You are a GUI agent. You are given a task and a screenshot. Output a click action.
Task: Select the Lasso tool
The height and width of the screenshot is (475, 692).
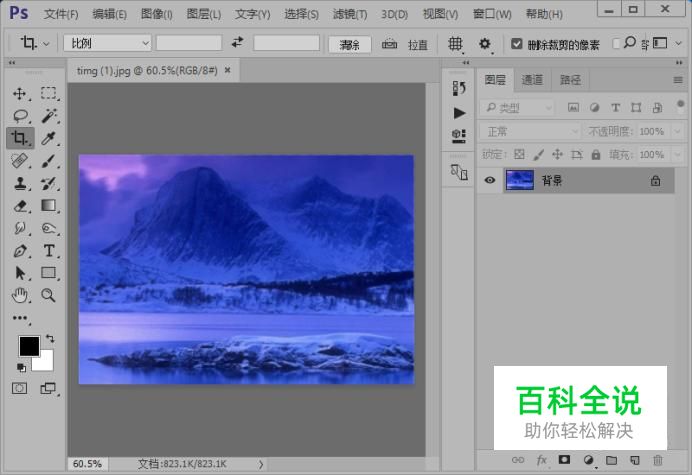[x=20, y=116]
